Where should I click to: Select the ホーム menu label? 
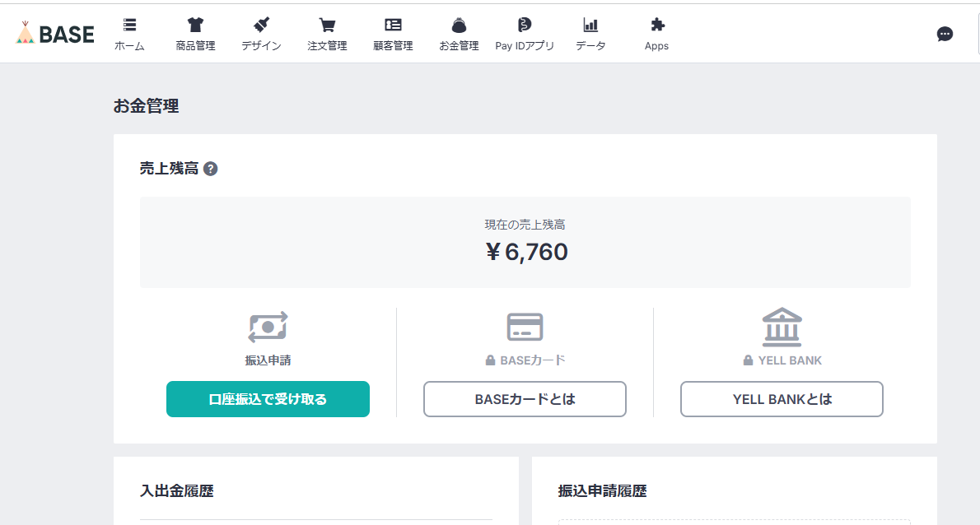[x=129, y=46]
